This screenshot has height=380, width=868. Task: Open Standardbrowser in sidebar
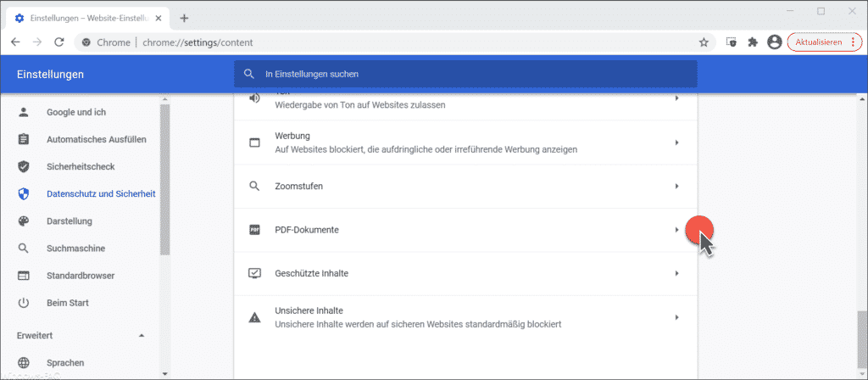82,276
